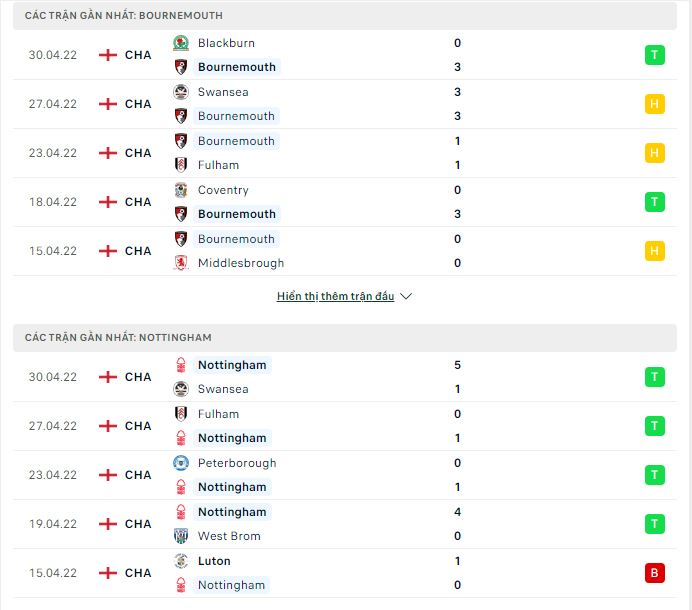Click the Blackburn club crest icon
Image resolution: width=692 pixels, height=610 pixels.
(x=181, y=43)
